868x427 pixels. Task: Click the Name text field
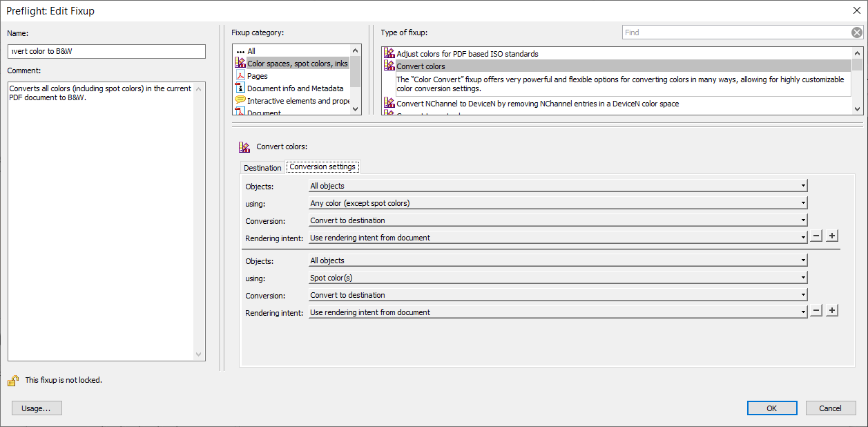[x=107, y=52]
